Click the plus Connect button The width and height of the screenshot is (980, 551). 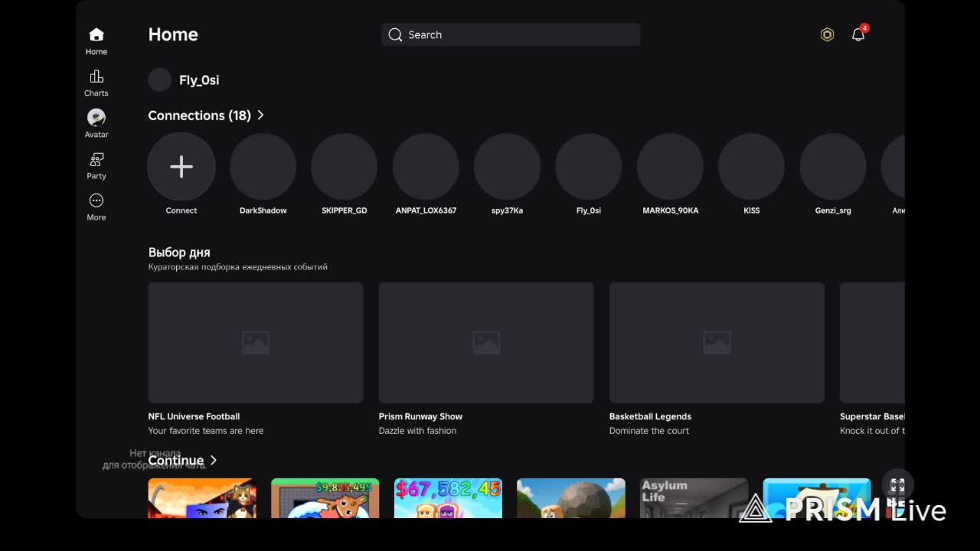coord(181,167)
